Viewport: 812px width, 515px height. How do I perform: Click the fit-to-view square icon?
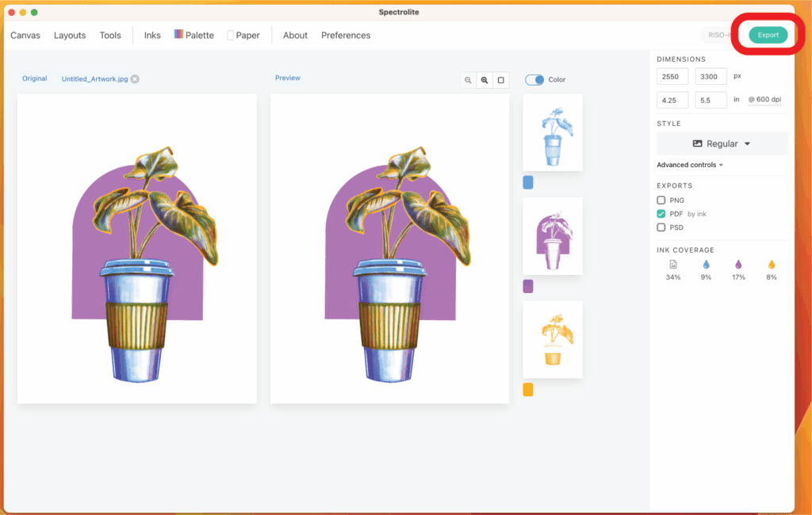500,80
